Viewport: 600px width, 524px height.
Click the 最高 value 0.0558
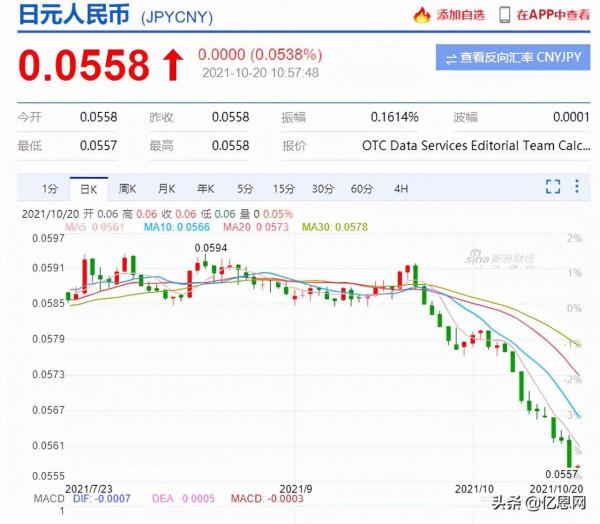coord(231,145)
